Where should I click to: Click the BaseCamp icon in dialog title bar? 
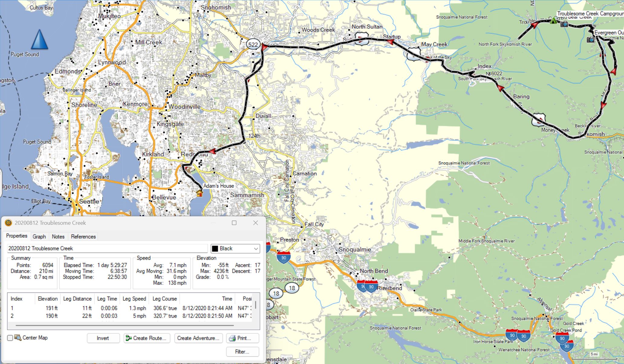(x=8, y=223)
